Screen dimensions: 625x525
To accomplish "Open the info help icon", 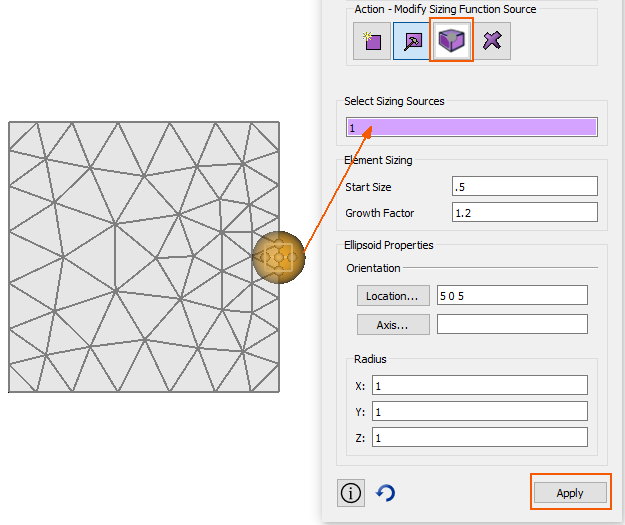I will [351, 493].
